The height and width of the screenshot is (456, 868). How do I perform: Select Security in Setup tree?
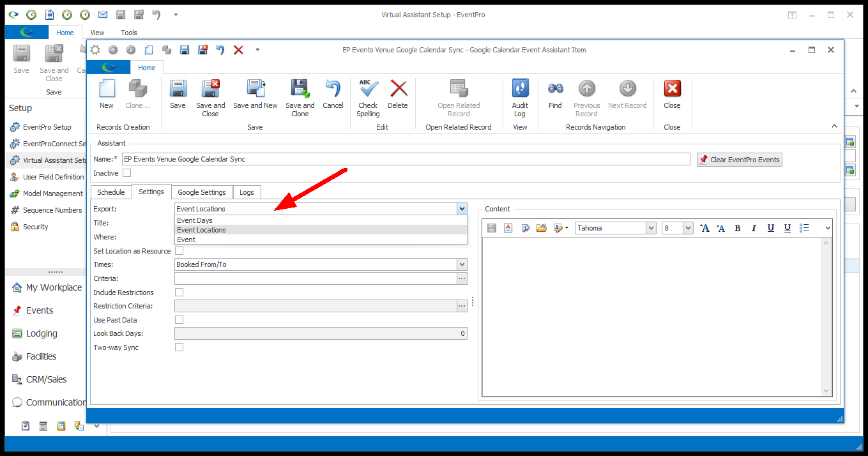(x=36, y=227)
